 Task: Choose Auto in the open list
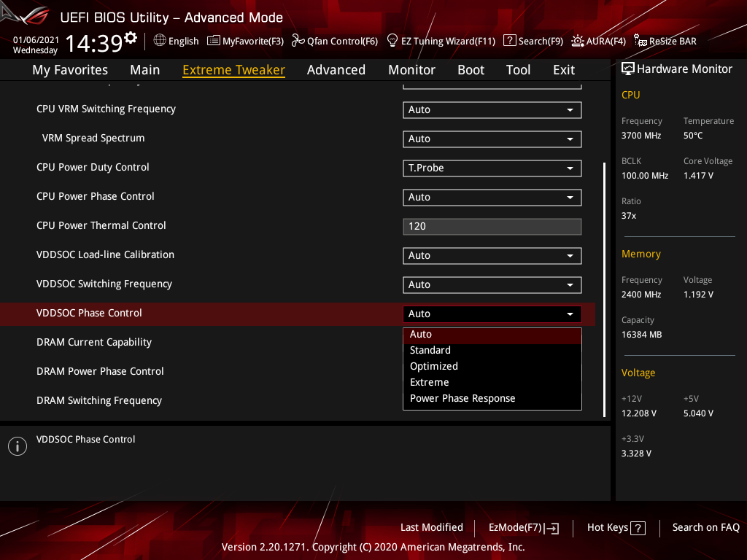[492, 335]
